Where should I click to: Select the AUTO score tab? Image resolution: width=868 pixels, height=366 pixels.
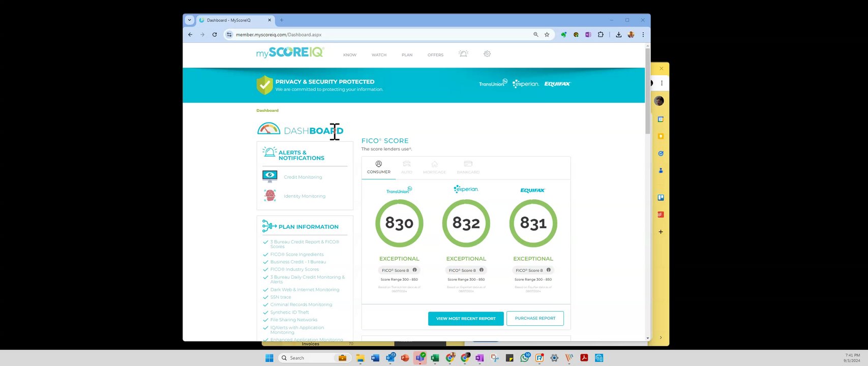click(x=407, y=167)
